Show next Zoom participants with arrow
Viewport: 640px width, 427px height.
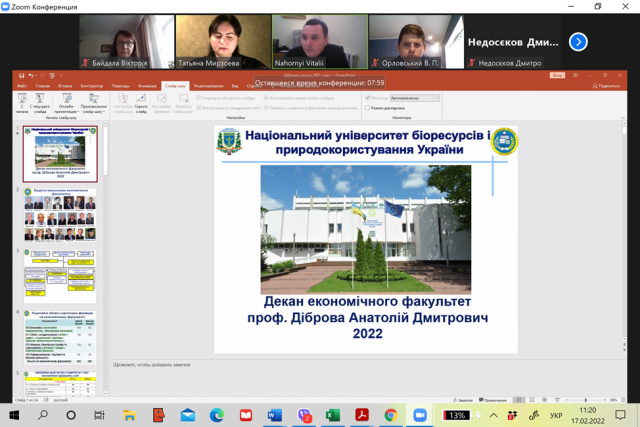click(578, 42)
